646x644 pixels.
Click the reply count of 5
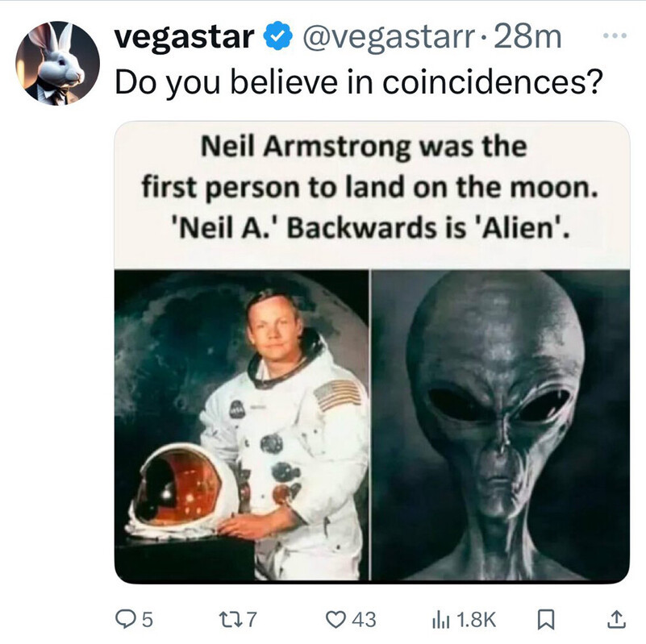[x=148, y=618]
